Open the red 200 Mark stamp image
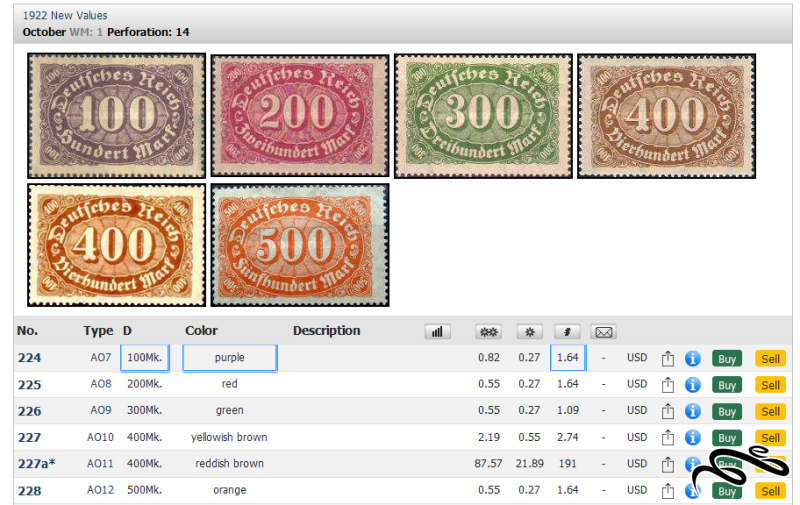Viewport: 800px width, 505px height. pos(299,116)
